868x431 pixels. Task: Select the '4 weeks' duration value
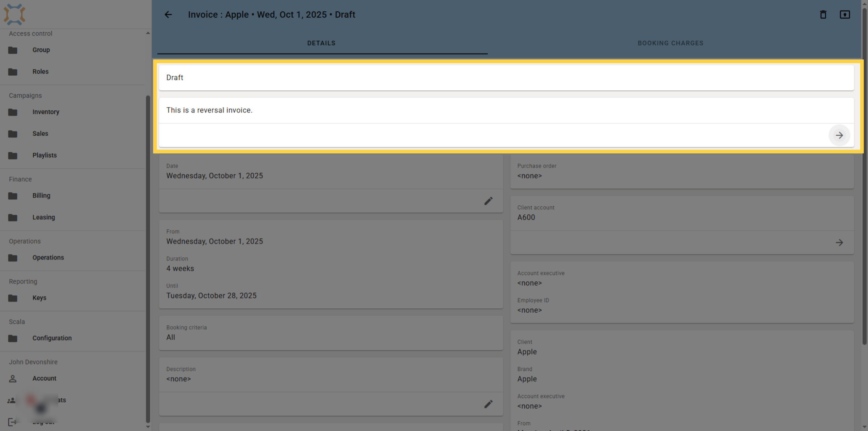pyautogui.click(x=180, y=269)
